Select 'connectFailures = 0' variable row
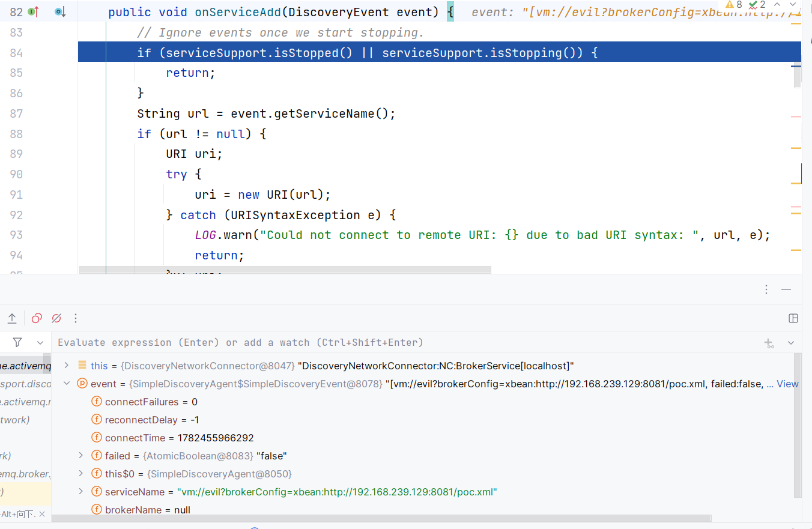The height and width of the screenshot is (529, 812). [x=424, y=402]
